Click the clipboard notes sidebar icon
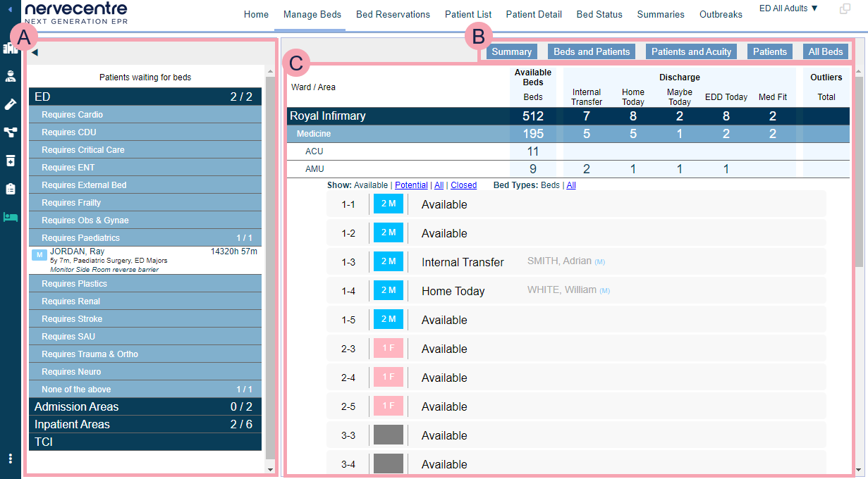 (x=10, y=189)
